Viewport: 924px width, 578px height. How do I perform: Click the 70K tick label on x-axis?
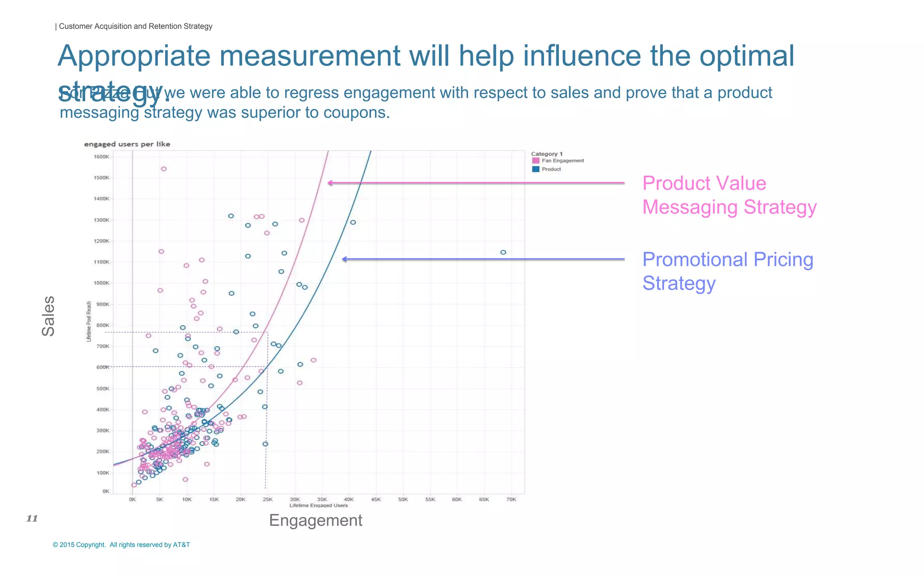point(511,499)
